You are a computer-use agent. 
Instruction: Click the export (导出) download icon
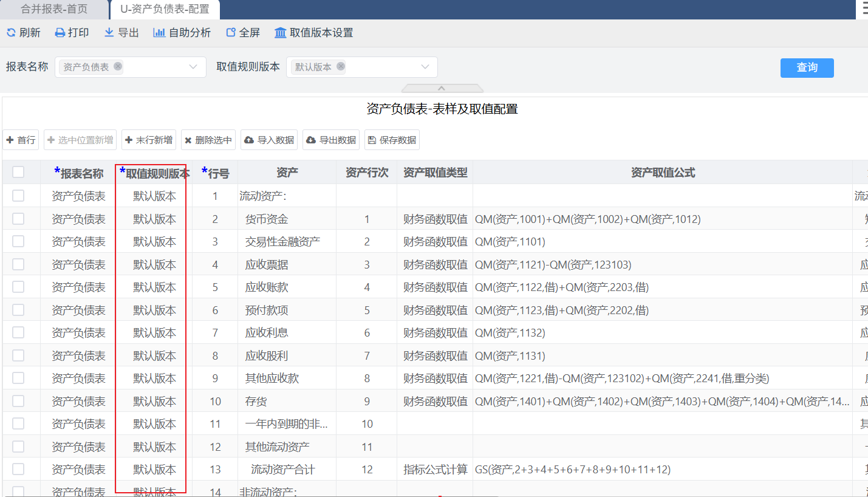point(109,33)
